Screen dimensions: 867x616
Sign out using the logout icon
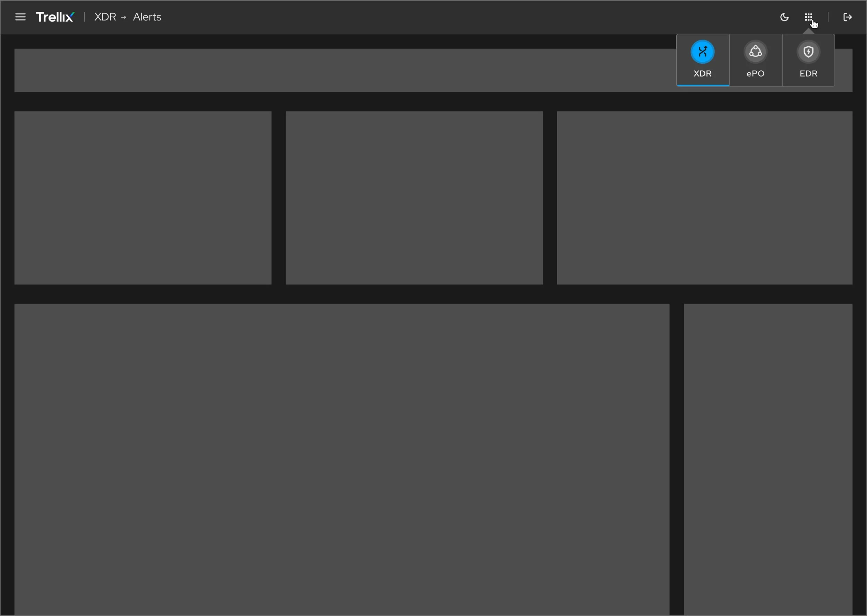[847, 17]
